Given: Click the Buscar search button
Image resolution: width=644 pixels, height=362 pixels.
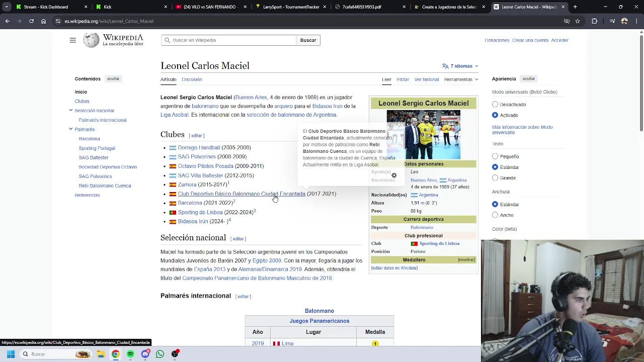Looking at the screenshot, I should [x=308, y=40].
